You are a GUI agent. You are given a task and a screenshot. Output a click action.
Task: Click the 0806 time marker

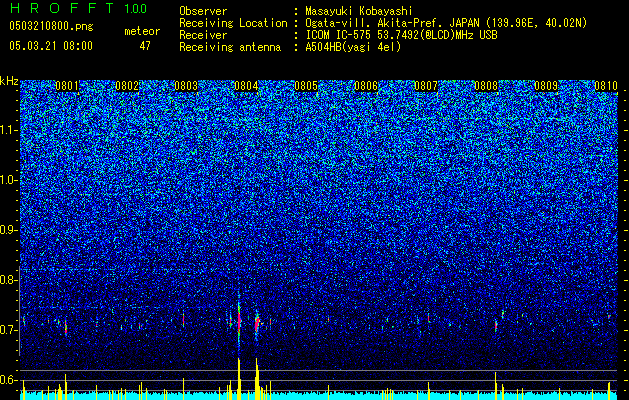pyautogui.click(x=366, y=86)
